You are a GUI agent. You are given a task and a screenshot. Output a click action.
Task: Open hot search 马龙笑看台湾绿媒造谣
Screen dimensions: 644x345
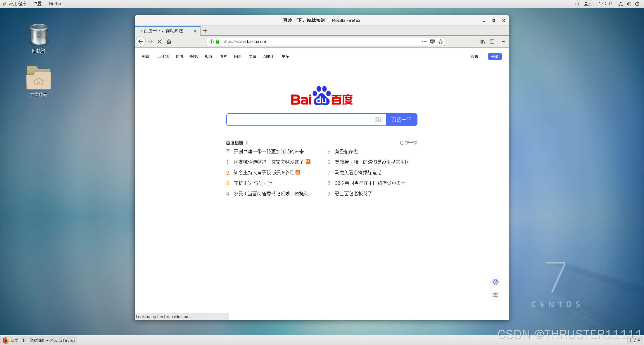[358, 172]
